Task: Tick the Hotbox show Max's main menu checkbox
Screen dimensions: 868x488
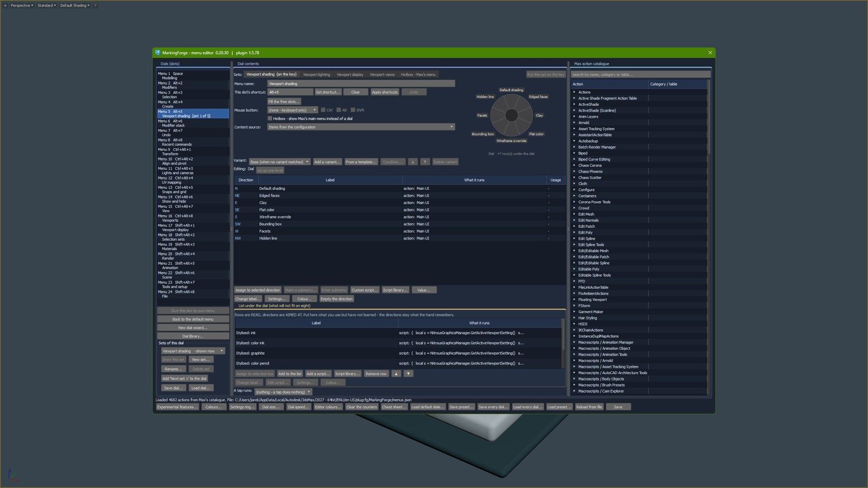Action: (270, 118)
